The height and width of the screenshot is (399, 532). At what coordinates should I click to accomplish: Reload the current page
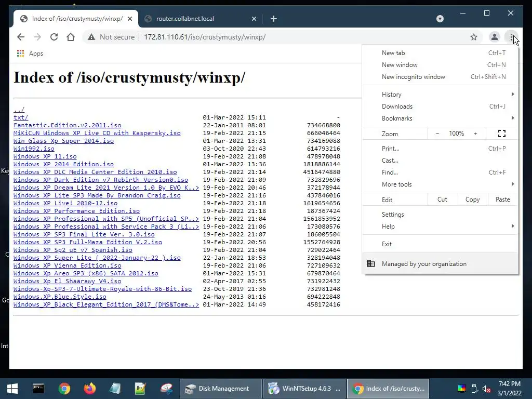(x=54, y=37)
